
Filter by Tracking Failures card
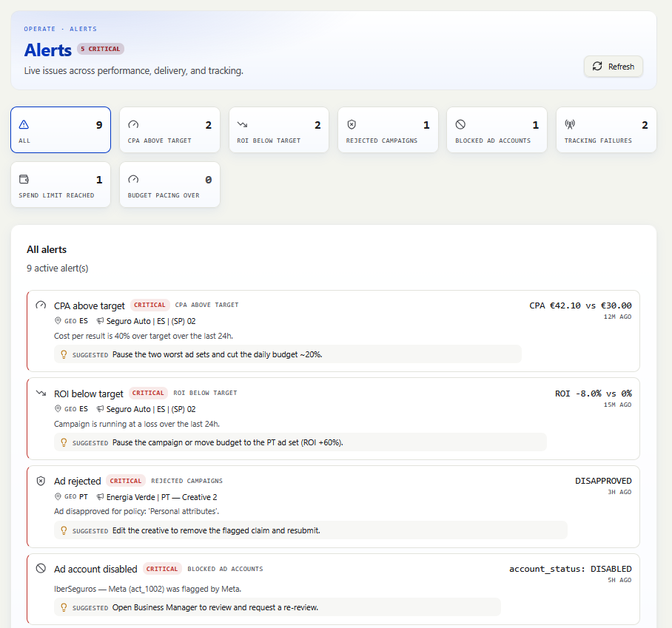click(606, 129)
